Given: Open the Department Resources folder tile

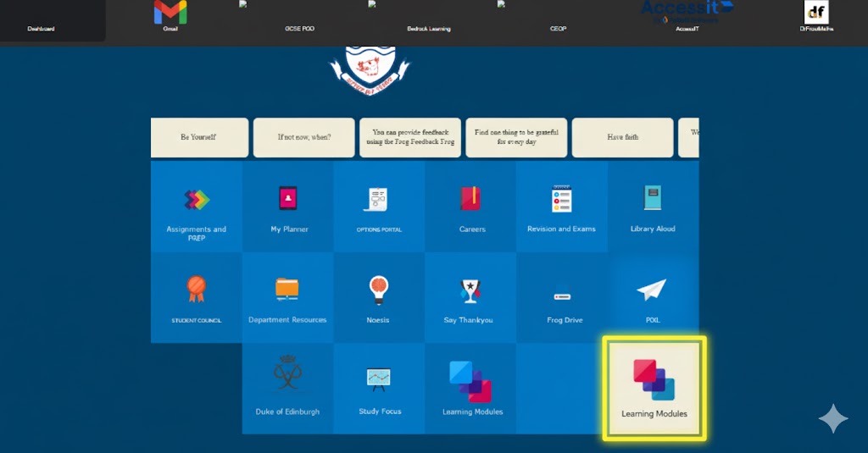Looking at the screenshot, I should [288, 297].
